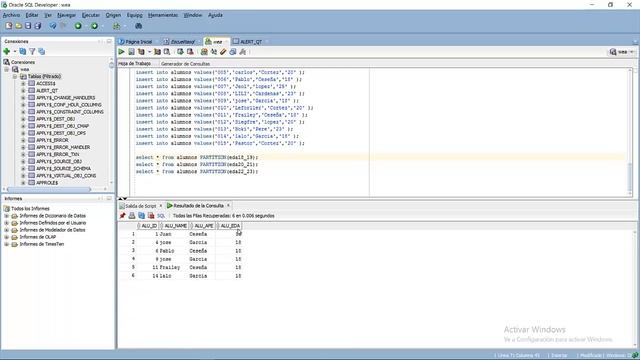Select the APPLY$_SOURCE_SCHEMA table
Image resolution: width=640 pixels, height=360 pixels.
pyautogui.click(x=63, y=169)
